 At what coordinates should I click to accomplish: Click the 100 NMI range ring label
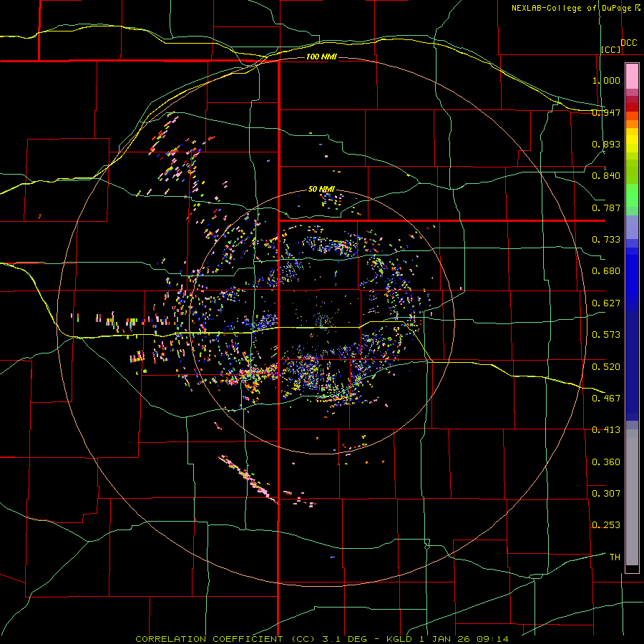coord(321,57)
